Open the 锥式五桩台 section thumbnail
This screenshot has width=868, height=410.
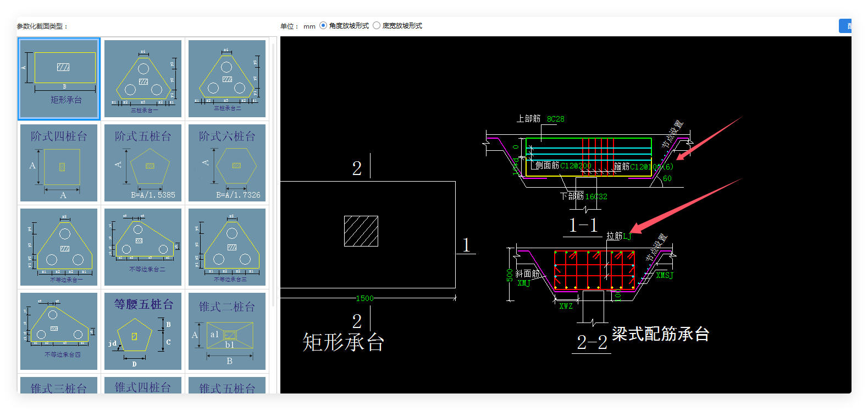coord(227,385)
